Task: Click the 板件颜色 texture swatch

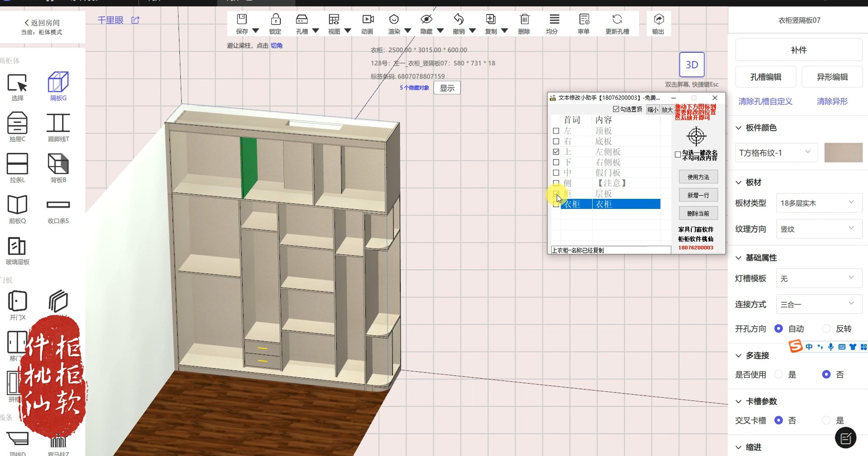Action: 843,153
